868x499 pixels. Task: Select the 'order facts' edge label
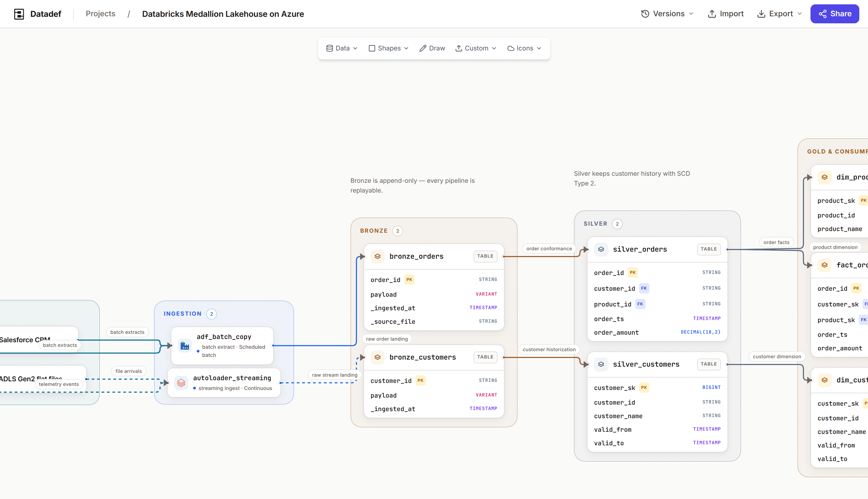pyautogui.click(x=776, y=242)
